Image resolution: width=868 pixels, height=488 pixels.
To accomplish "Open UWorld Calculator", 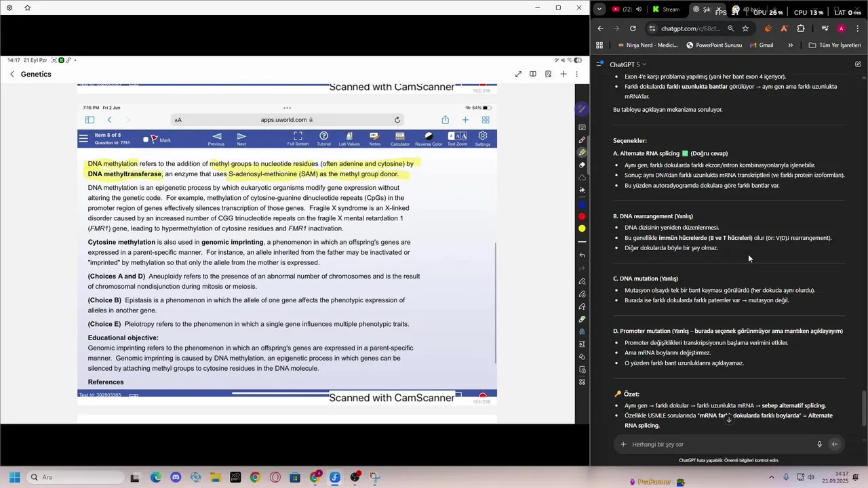I will pos(400,139).
